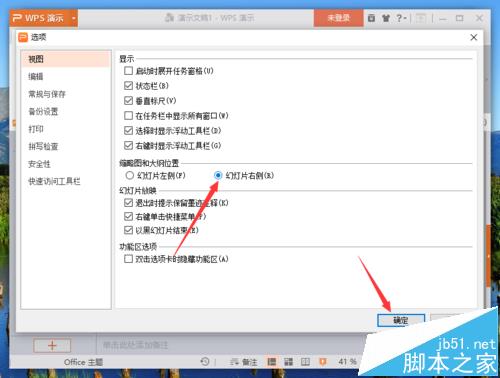Open the 41 % zoom level control
Viewport: 500px width, 378px height.
[348, 361]
